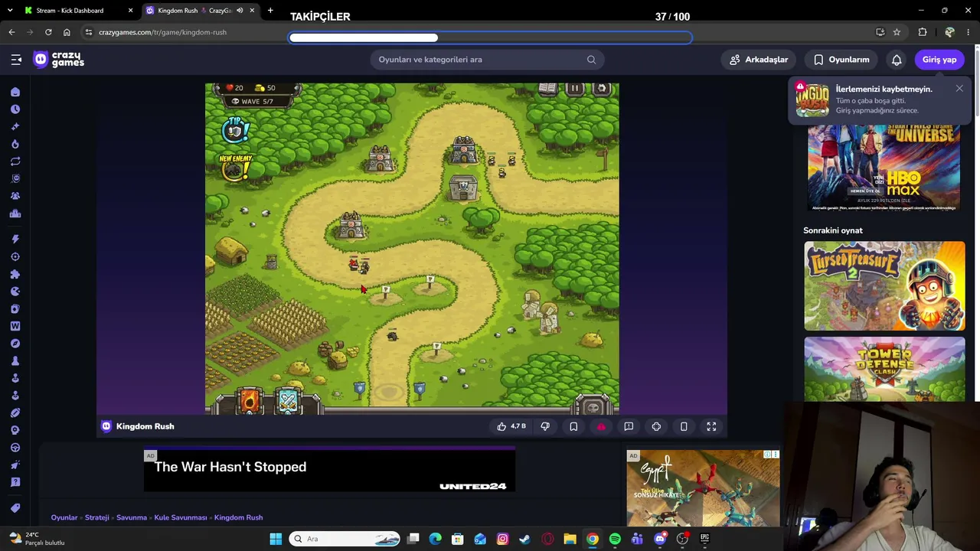Open Oyunlarım saved games
980x551 pixels.
841,60
